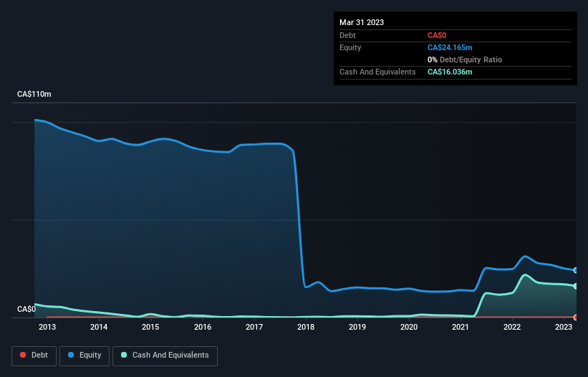
Task: Click Cash And Equivalents label in tooltip
Action: [377, 72]
